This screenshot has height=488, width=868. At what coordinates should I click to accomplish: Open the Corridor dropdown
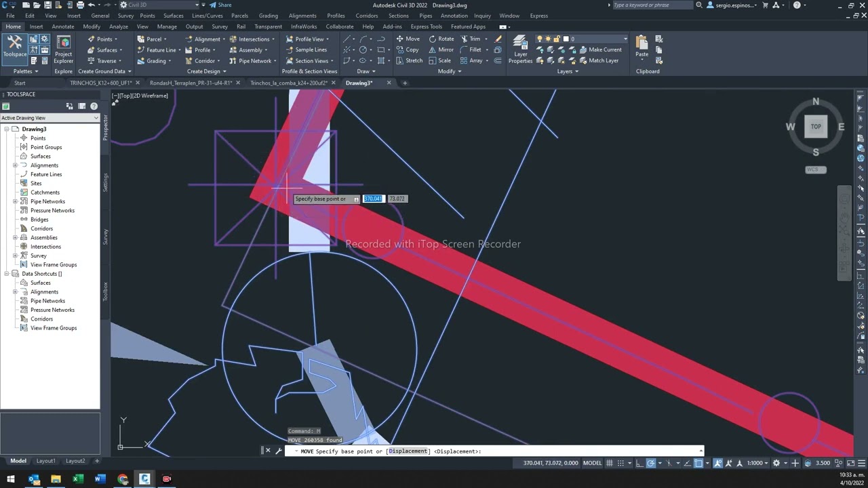(x=204, y=60)
